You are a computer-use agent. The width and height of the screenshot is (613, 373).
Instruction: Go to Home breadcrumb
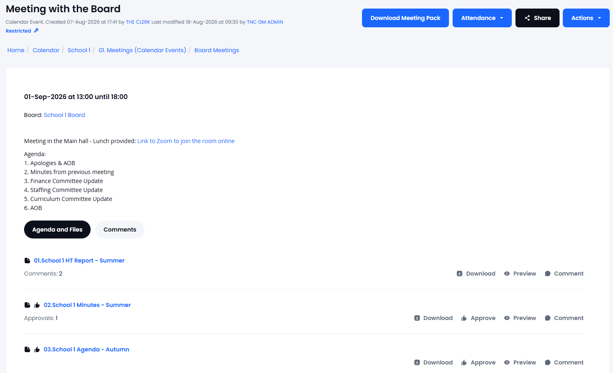click(16, 50)
